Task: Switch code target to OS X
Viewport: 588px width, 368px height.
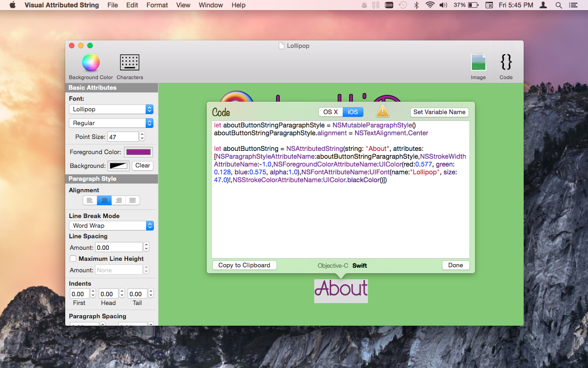Action: 330,112
